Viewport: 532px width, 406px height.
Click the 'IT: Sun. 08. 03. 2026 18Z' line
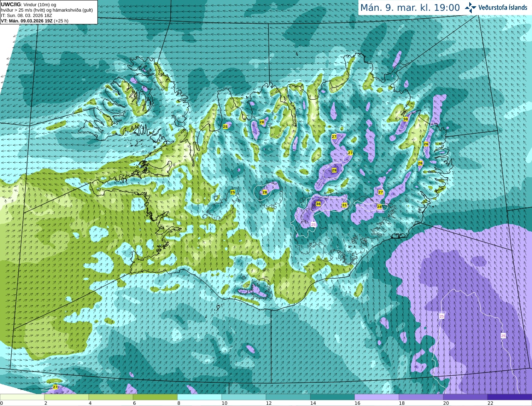(26, 15)
